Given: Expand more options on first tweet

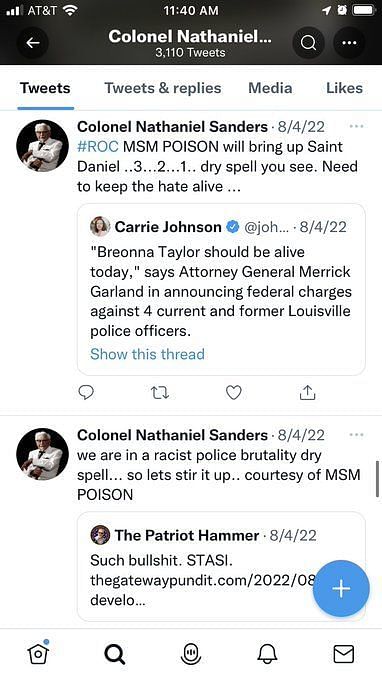Looking at the screenshot, I should click(356, 126).
